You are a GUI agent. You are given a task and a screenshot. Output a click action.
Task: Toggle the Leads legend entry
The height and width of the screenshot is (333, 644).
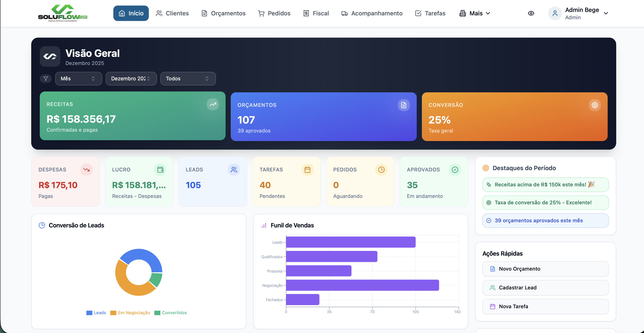[96, 312]
